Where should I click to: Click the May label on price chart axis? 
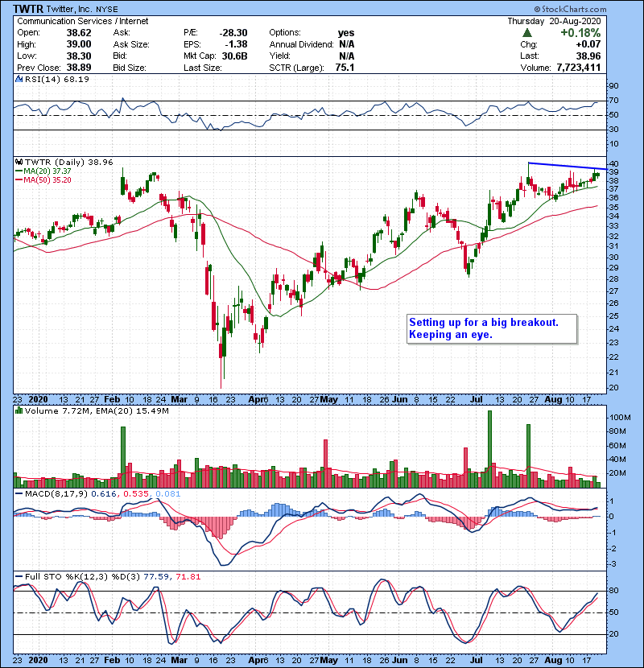pos(329,400)
